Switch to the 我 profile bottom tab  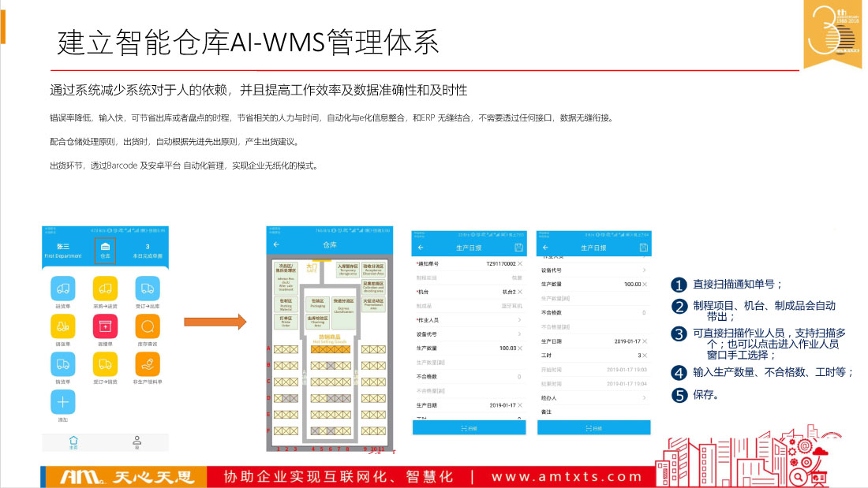137,441
